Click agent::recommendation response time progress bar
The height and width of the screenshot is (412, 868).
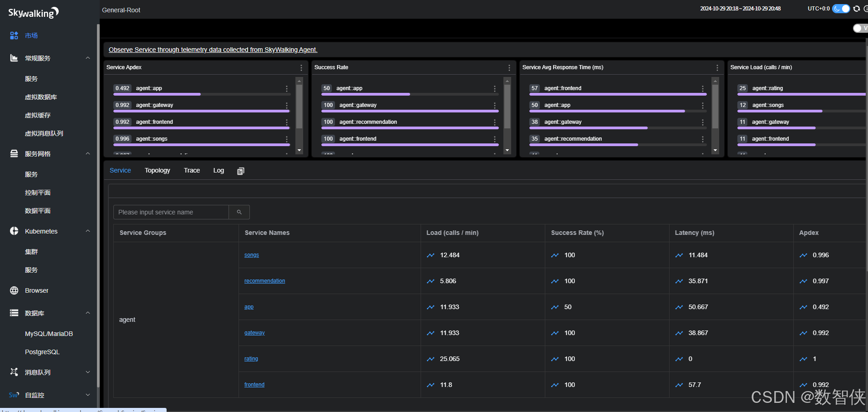point(618,145)
